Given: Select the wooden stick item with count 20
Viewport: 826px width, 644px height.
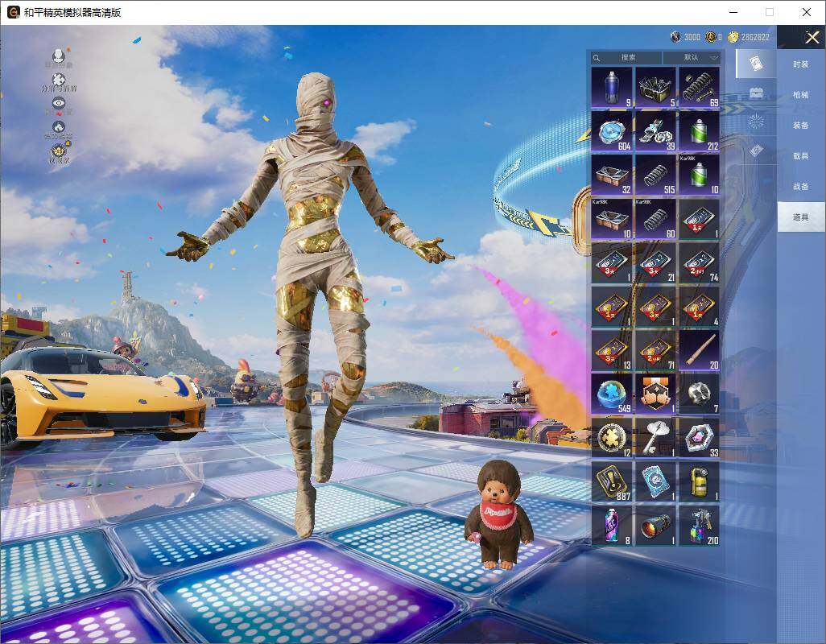Looking at the screenshot, I should coord(699,350).
